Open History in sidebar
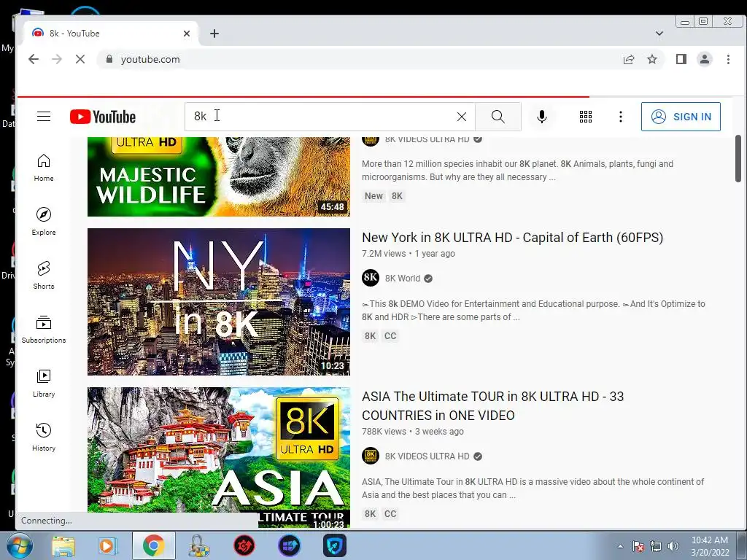747x560 pixels. pos(43,437)
